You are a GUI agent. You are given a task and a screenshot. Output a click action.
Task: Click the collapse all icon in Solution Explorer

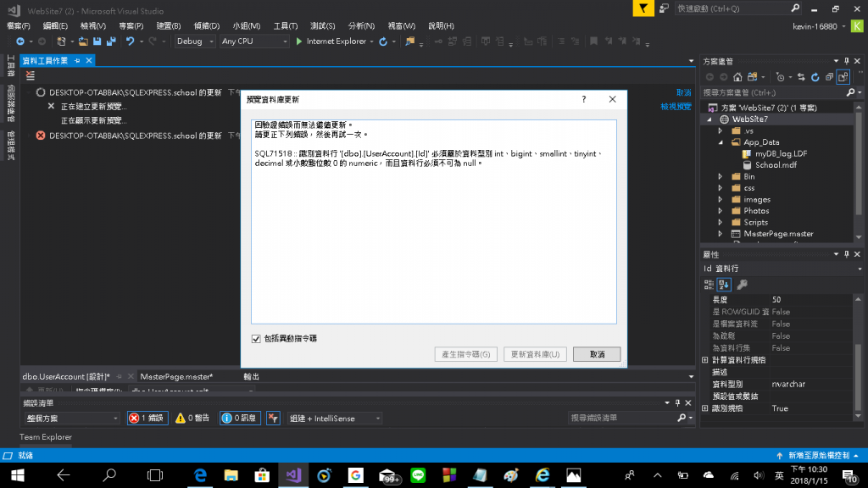coord(829,77)
